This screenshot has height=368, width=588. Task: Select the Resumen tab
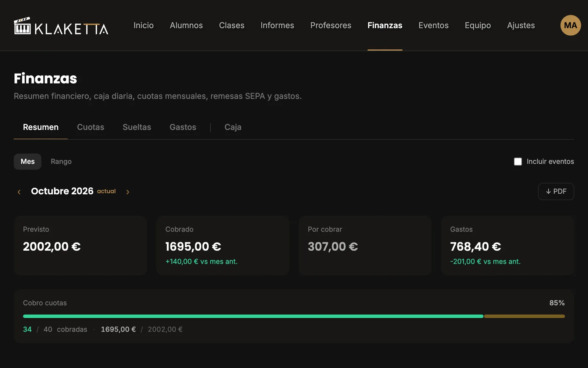41,127
